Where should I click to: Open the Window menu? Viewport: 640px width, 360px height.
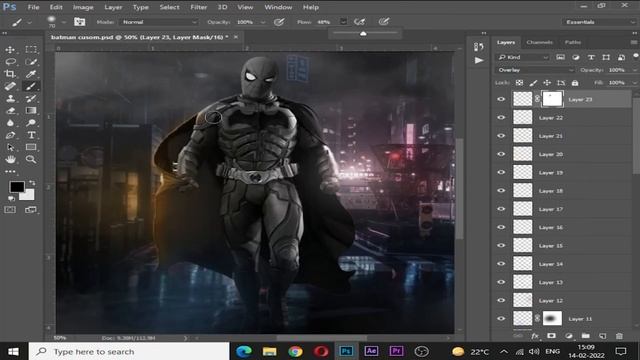278,7
